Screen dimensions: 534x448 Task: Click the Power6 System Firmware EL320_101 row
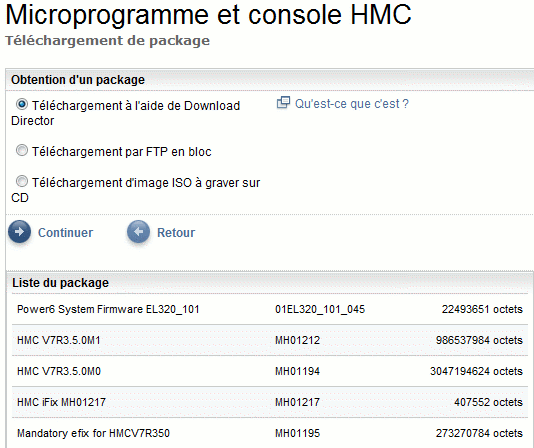pos(270,309)
